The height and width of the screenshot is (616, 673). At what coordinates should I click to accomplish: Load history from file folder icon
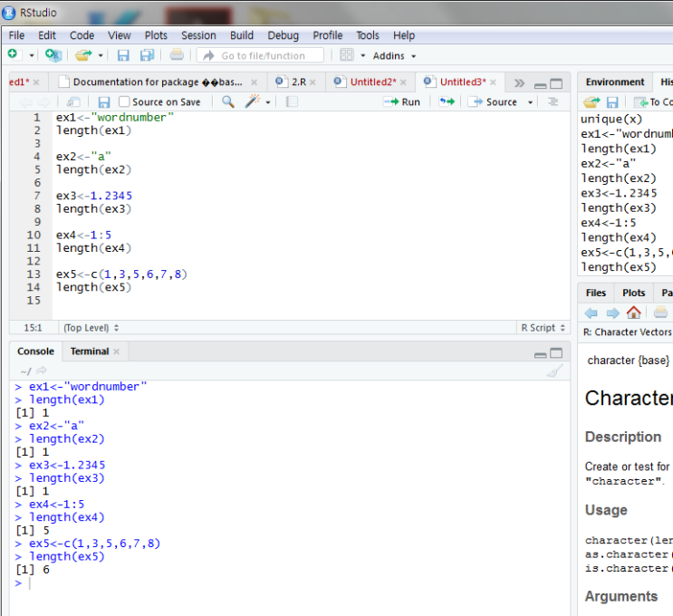point(591,102)
